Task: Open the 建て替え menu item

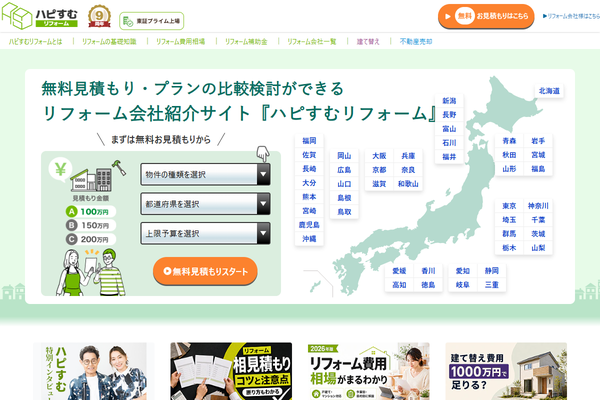Action: coord(368,41)
